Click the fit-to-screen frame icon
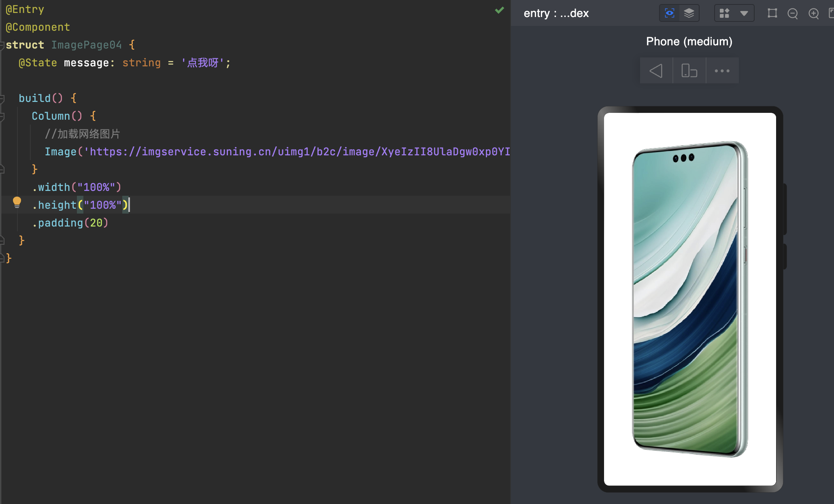 pyautogui.click(x=772, y=13)
